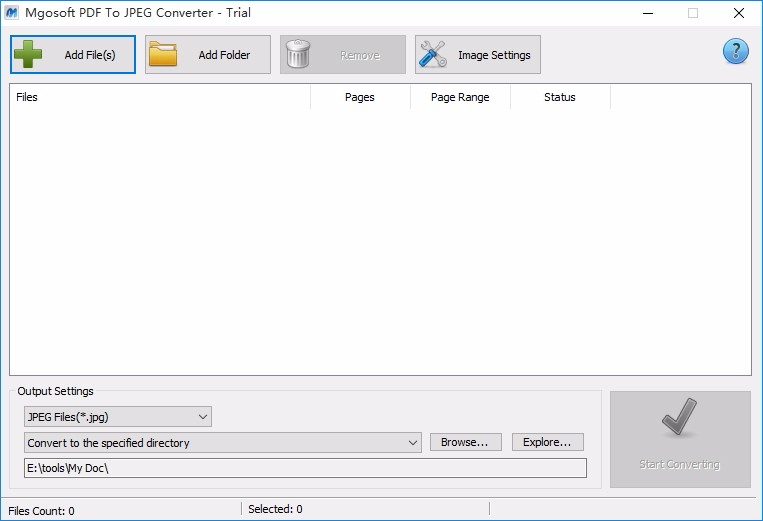
Task: Click the Selected: 0 status text
Action: pyautogui.click(x=275, y=509)
